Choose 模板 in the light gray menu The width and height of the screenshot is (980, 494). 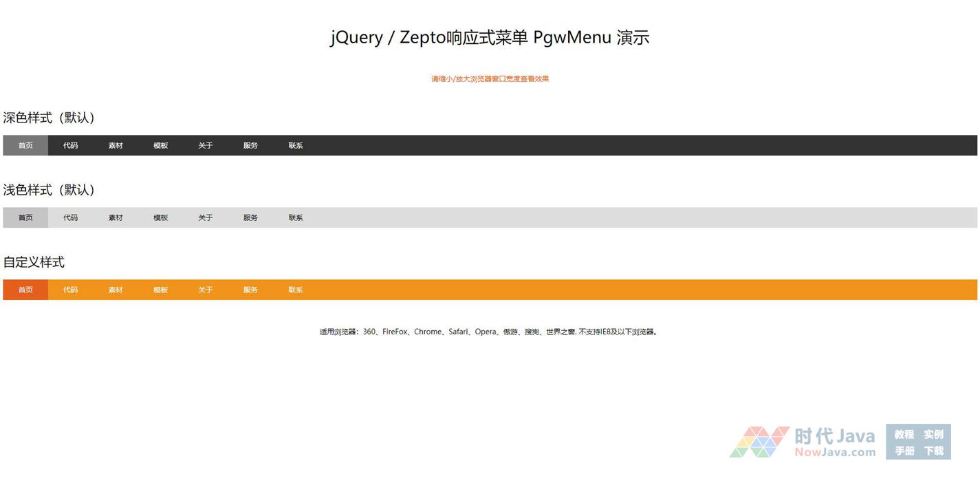click(161, 217)
